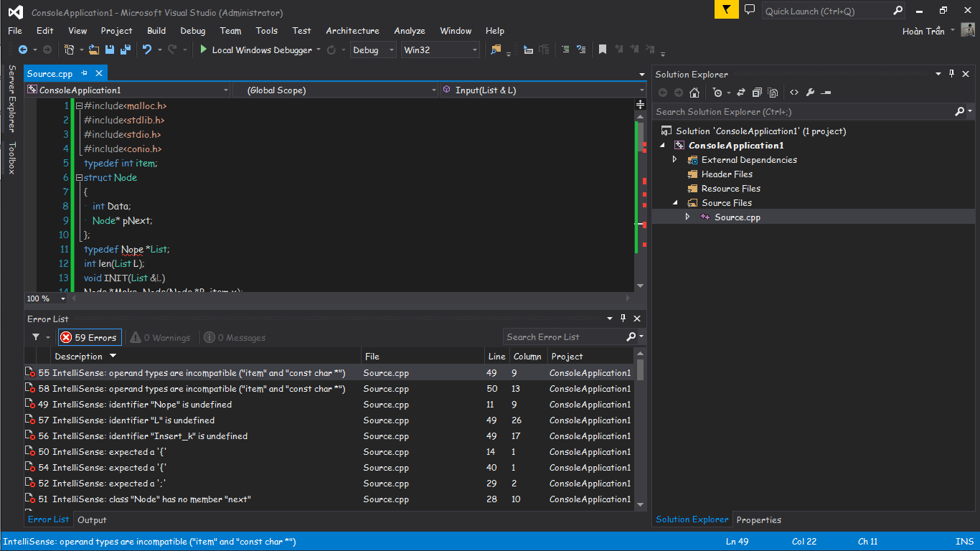The width and height of the screenshot is (980, 551).
Task: Click Collapse All icon in Solution Explorer
Action: pos(756,93)
